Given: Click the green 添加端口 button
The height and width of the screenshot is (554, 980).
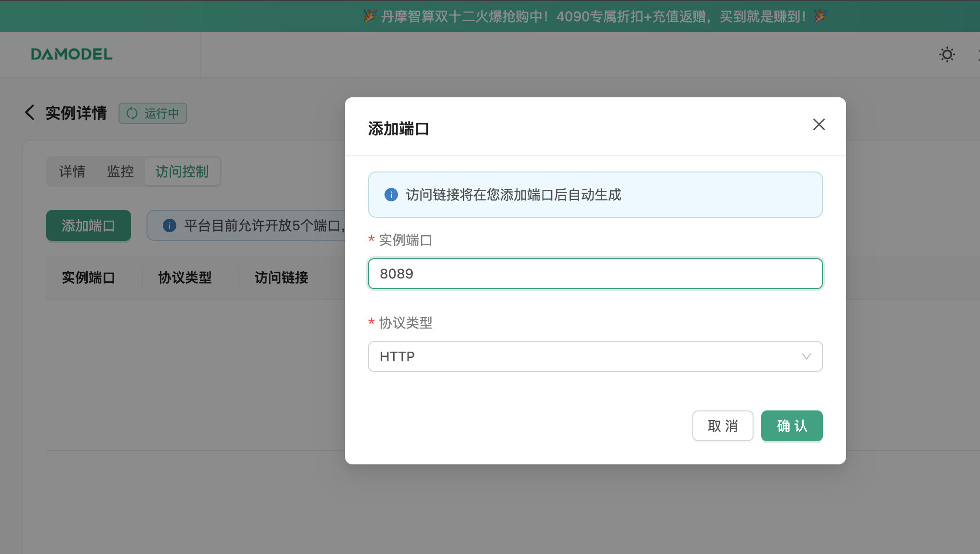Looking at the screenshot, I should pos(88,225).
